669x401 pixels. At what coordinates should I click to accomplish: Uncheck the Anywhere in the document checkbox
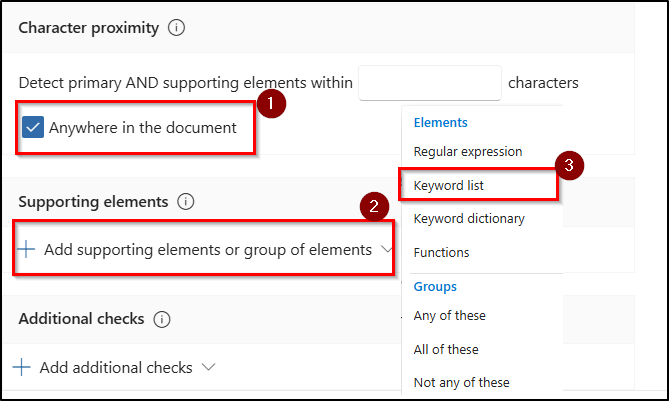tap(33, 128)
